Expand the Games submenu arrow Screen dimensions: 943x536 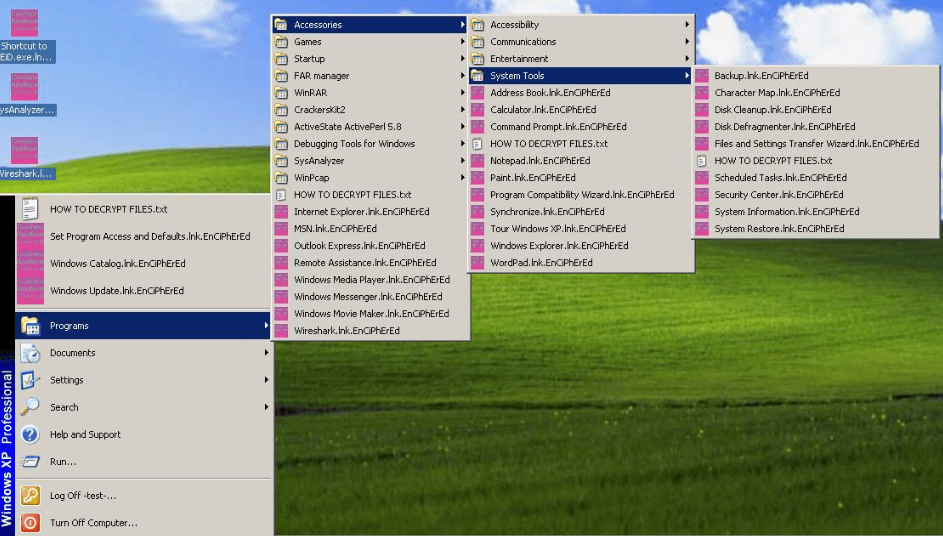click(x=462, y=42)
